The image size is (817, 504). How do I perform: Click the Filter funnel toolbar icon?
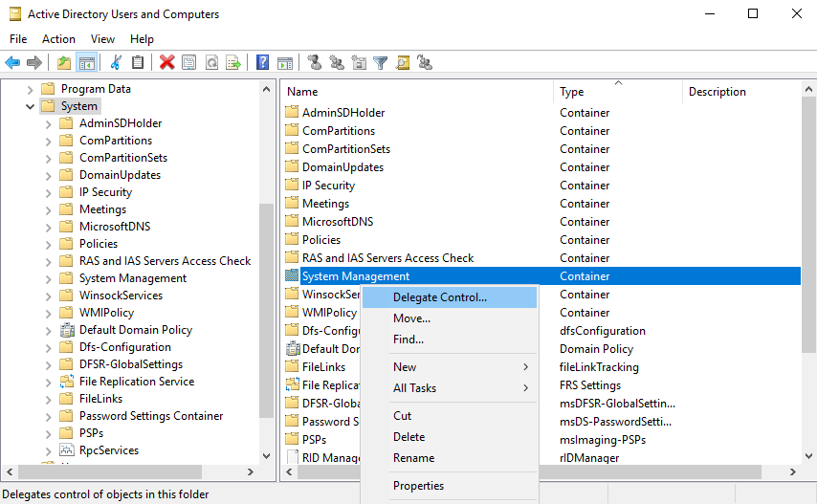pos(381,63)
